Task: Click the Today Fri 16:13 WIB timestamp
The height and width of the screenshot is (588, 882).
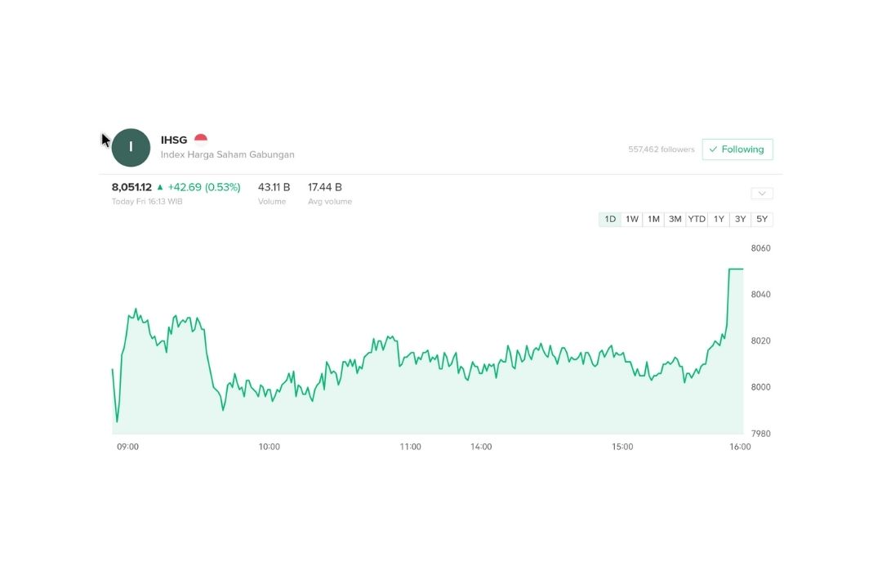Action: tap(147, 202)
